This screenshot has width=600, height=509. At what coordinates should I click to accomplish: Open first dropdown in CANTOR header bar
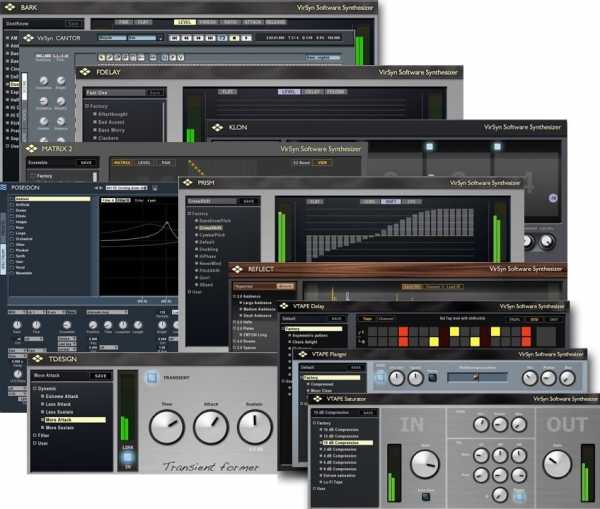click(x=112, y=38)
